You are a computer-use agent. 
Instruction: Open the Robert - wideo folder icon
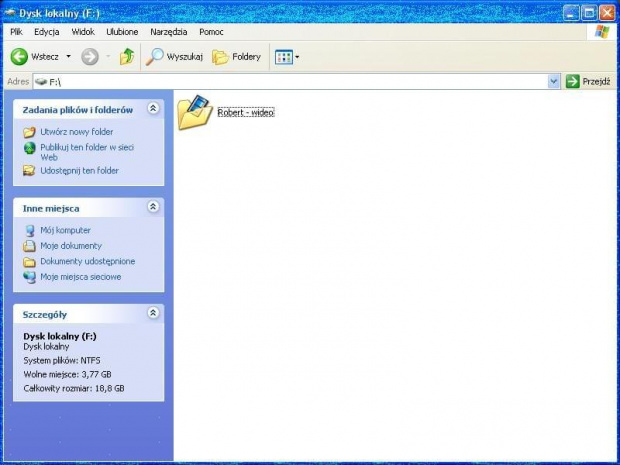point(194,112)
